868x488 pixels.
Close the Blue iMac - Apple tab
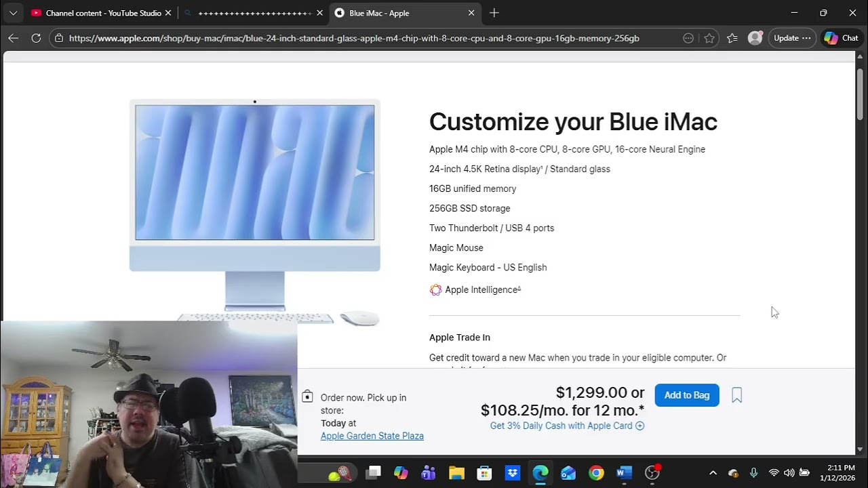point(471,13)
